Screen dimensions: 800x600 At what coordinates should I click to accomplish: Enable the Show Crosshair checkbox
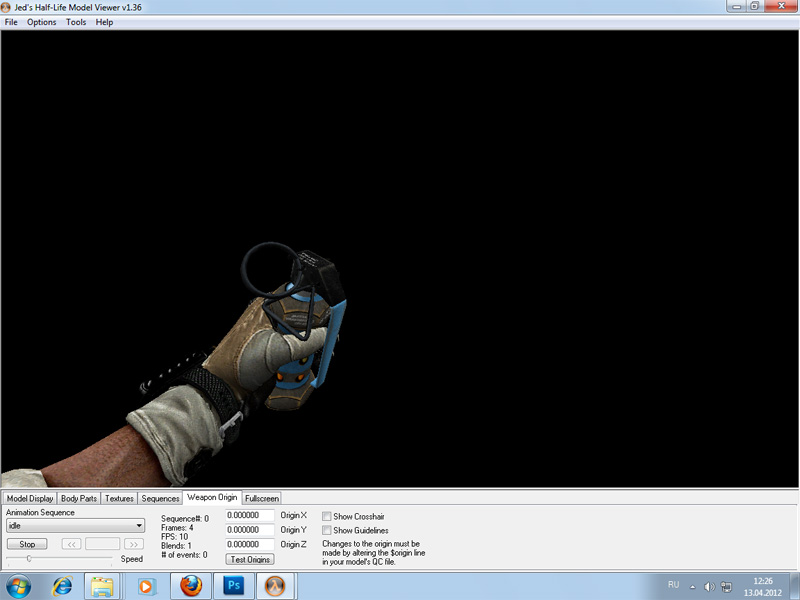tap(327, 516)
